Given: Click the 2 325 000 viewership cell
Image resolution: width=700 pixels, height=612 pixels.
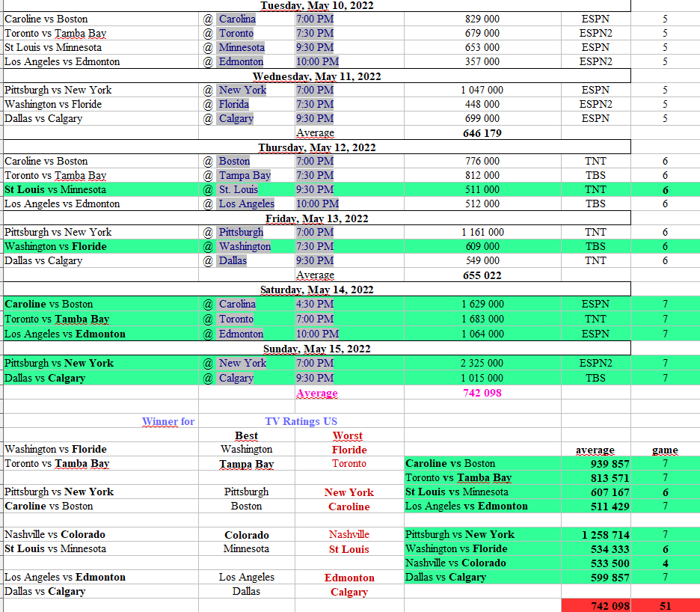Looking at the screenshot, I should click(x=482, y=363).
